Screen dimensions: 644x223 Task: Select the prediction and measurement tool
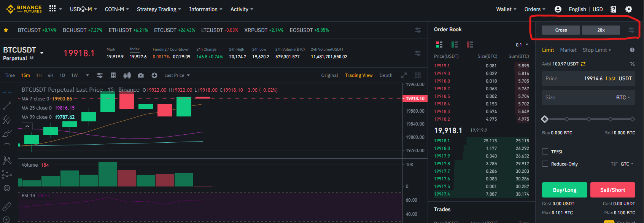pyautogui.click(x=7, y=174)
